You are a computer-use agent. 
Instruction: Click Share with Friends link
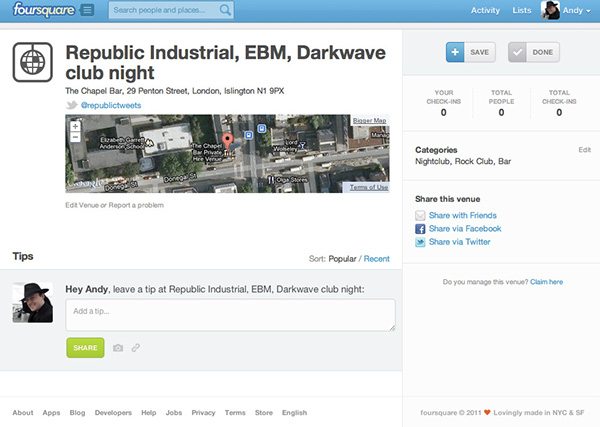(463, 215)
